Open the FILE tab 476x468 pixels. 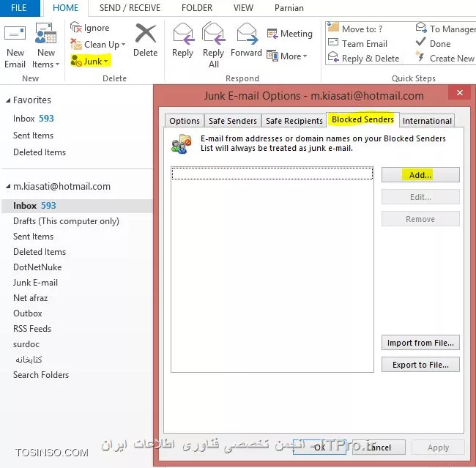[x=19, y=8]
